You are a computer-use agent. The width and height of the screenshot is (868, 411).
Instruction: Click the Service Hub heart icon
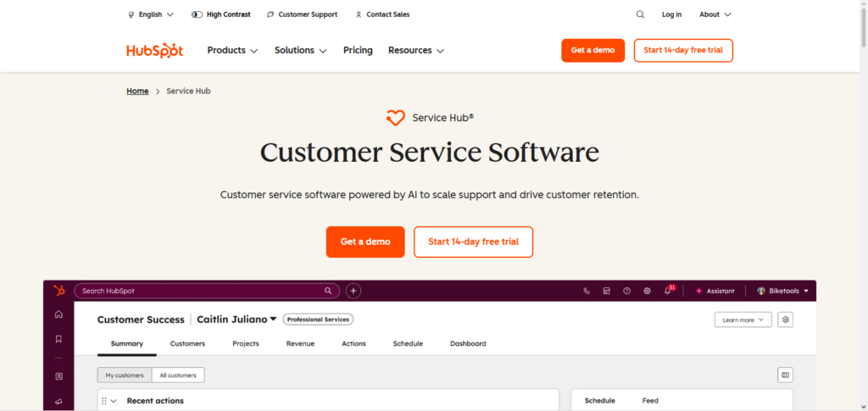pyautogui.click(x=395, y=118)
